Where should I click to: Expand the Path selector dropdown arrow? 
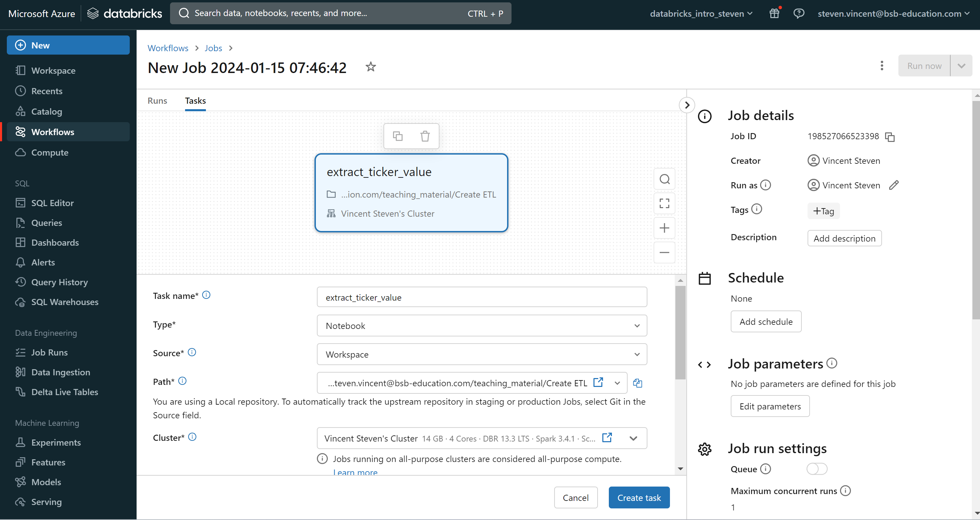click(x=617, y=383)
